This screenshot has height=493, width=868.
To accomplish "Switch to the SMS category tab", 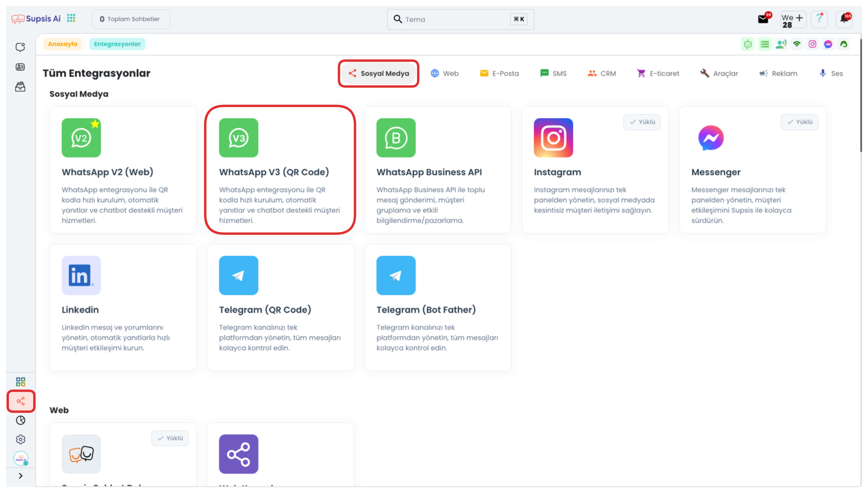I will point(553,73).
